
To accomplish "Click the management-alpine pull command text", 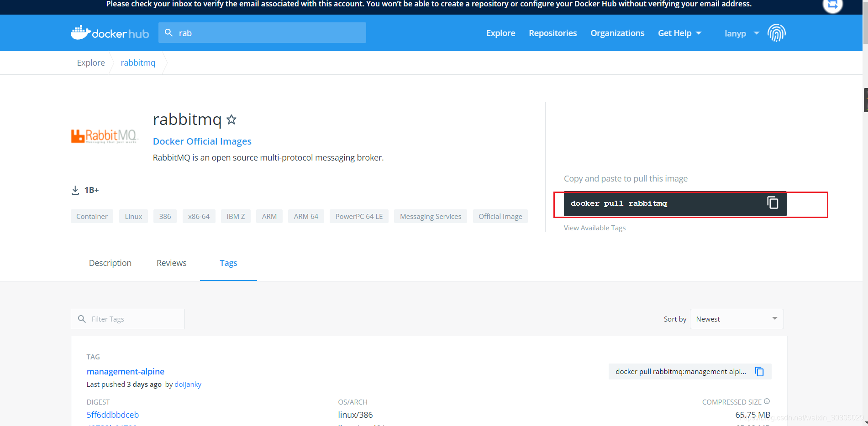I will click(x=680, y=372).
